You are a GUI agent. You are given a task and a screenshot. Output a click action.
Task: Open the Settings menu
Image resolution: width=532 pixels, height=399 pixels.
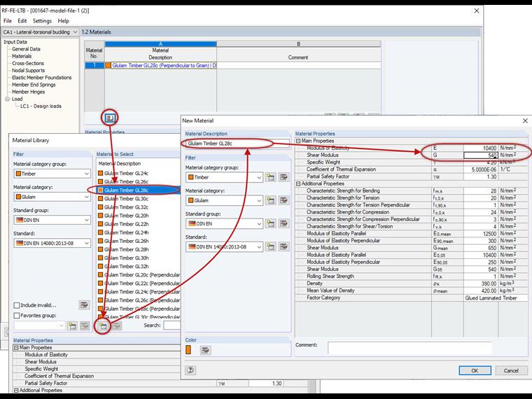[x=42, y=21]
